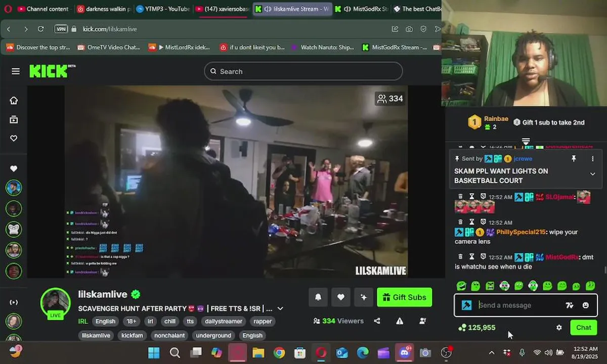Select the dailystreamer tag

click(224, 322)
